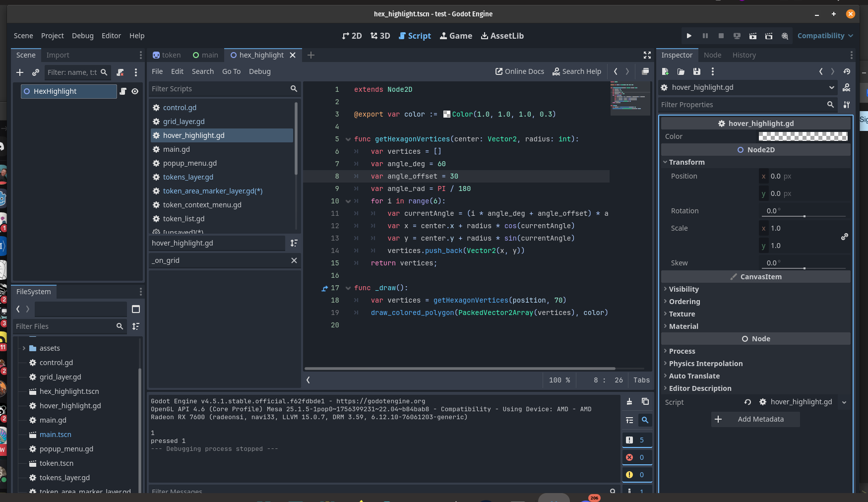
Task: Click the save resource icon in Inspector
Action: coord(696,71)
